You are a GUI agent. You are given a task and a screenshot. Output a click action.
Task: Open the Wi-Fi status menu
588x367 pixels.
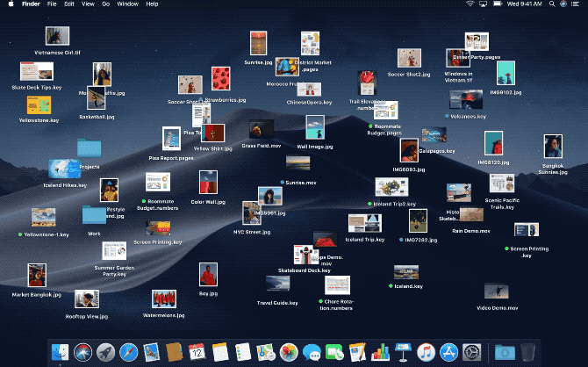(470, 4)
